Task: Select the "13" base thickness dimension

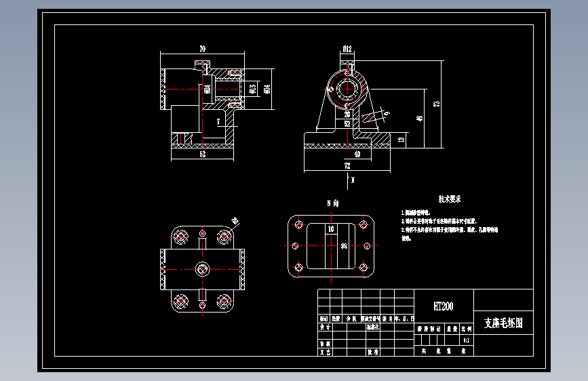Action: coord(401,140)
